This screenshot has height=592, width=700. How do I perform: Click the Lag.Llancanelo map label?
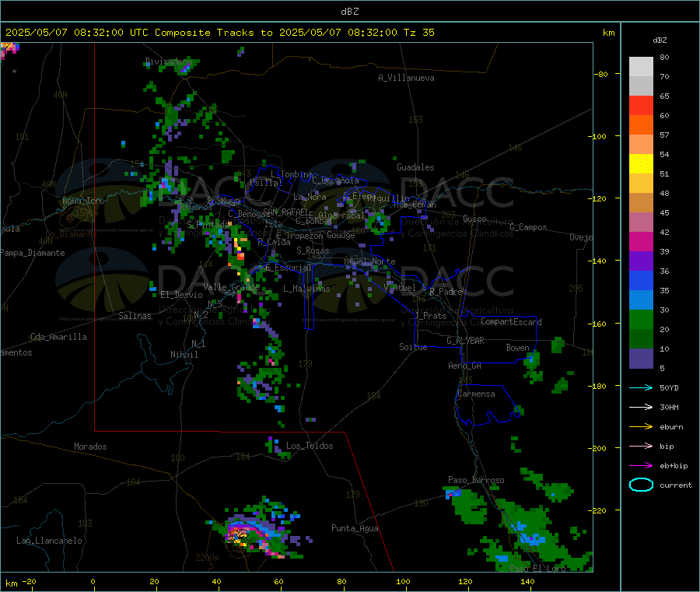[x=49, y=541]
